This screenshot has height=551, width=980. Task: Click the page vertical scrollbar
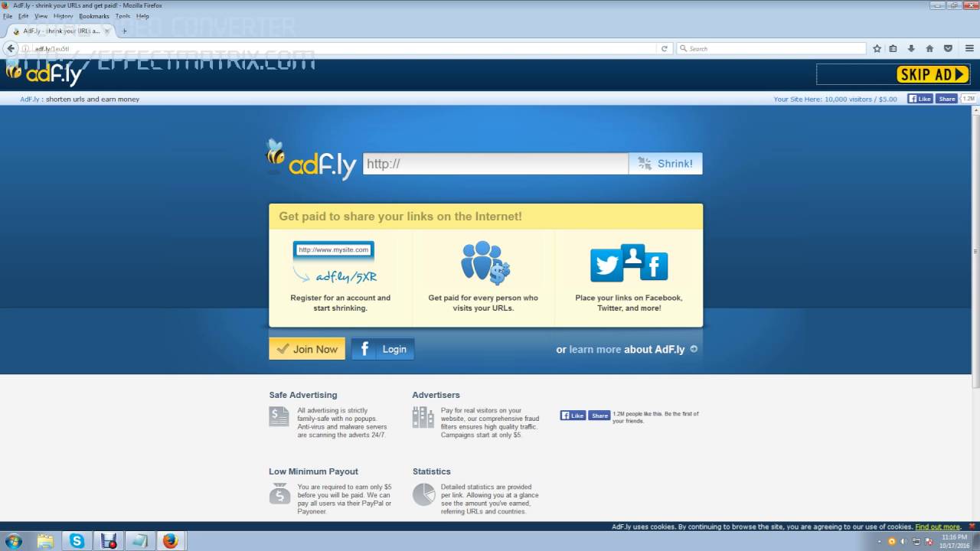coord(975,252)
